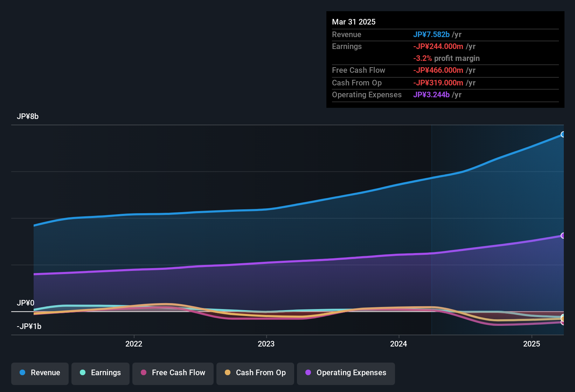Click the Operating Expenses label in tooltip
The image size is (575, 392).
pyautogui.click(x=367, y=94)
